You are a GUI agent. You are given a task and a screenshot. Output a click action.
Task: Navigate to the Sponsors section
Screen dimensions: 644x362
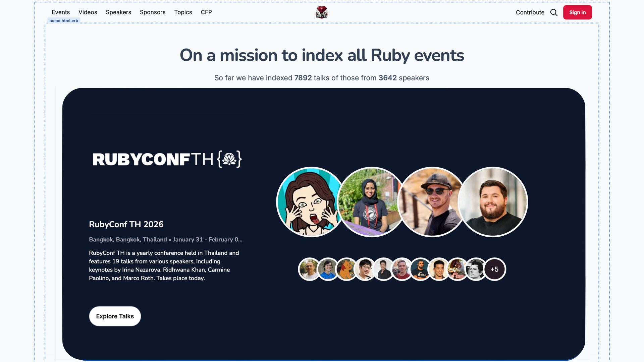click(x=153, y=12)
